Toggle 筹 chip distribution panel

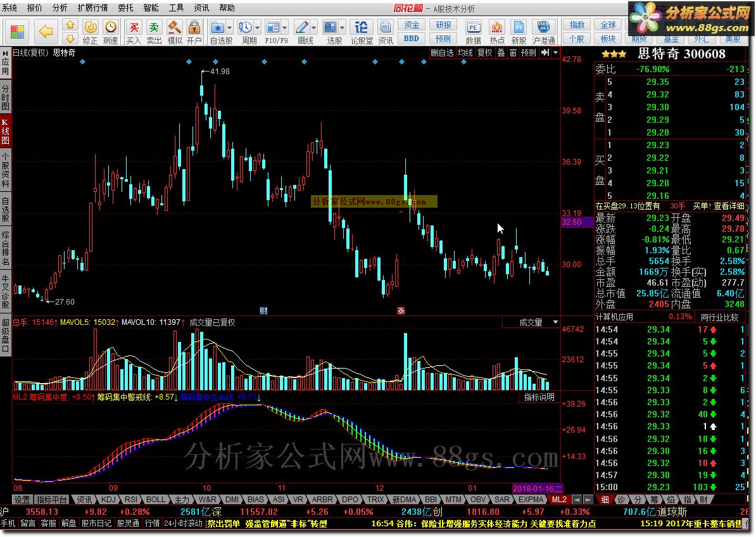pyautogui.click(x=655, y=500)
